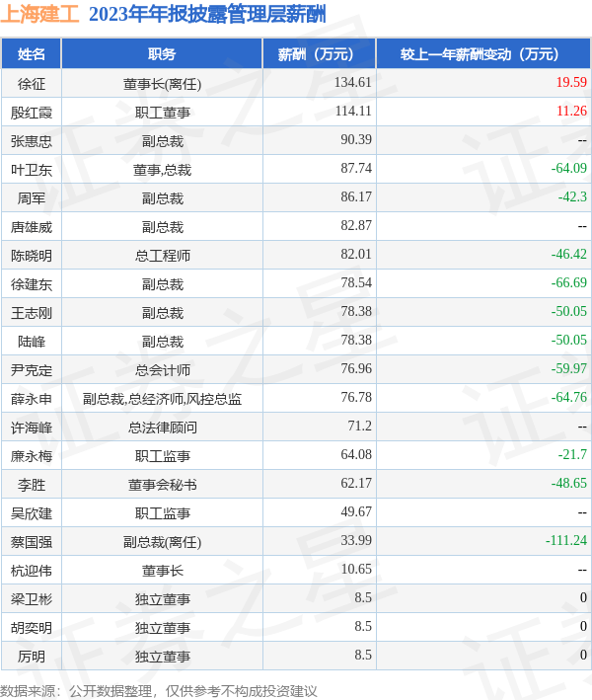Select the name 吴欣建
This screenshot has height=700, width=592.
click(32, 513)
